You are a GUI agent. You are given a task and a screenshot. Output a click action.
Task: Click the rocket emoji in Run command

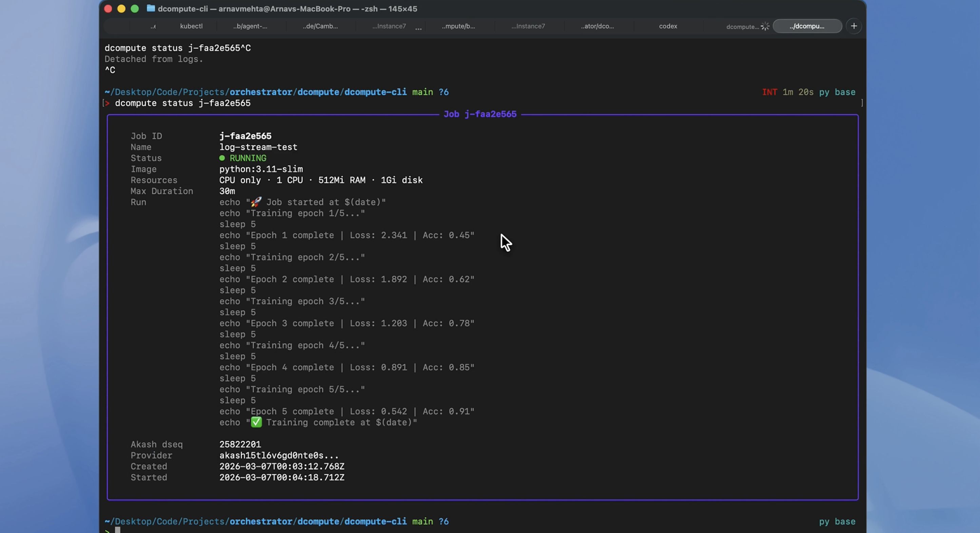(x=256, y=202)
